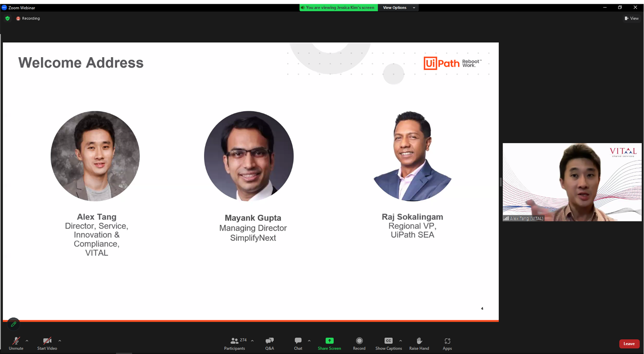
Task: Minimize the Zoom Webinar window
Action: 605,7
